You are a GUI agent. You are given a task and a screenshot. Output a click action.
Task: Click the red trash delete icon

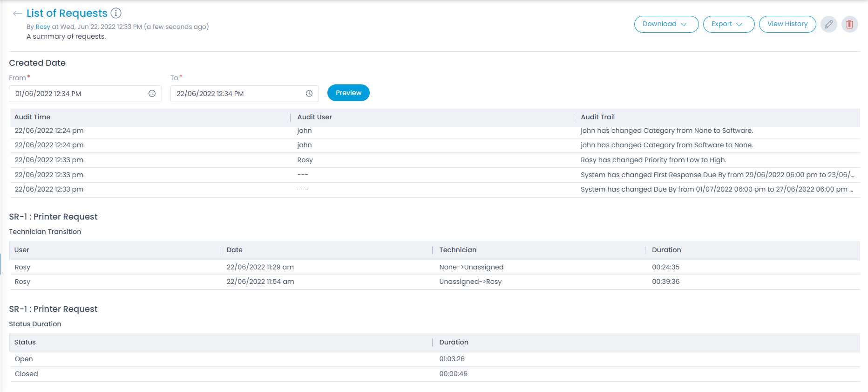tap(849, 24)
